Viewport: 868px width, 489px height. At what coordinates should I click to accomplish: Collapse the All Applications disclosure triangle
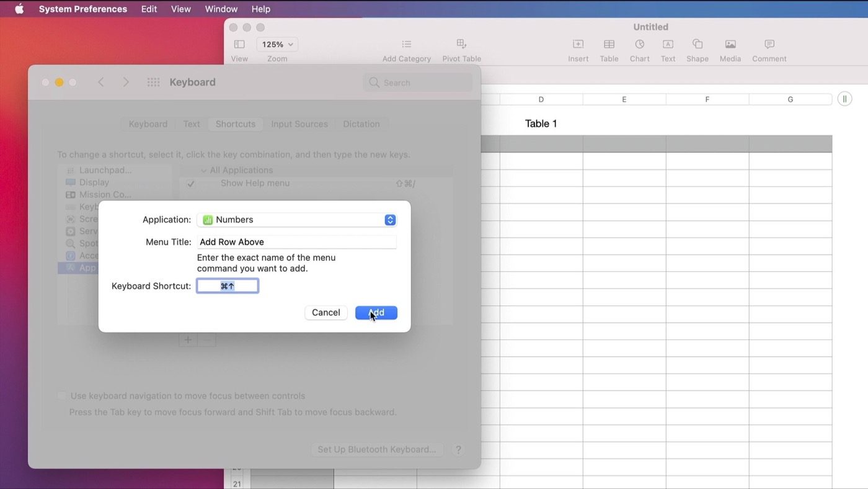[x=203, y=171]
